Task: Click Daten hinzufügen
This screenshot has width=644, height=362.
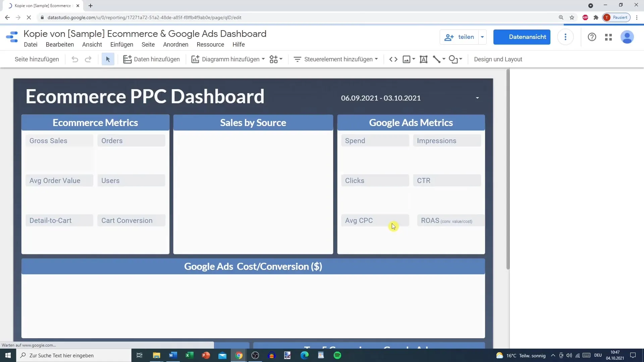Action: coord(152,59)
